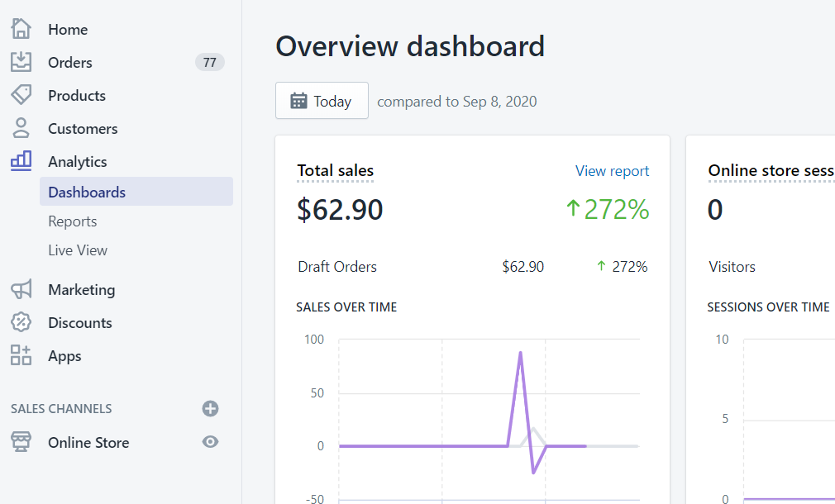Open View report link for Total sales
Screen dimensions: 835x504
pyautogui.click(x=612, y=171)
